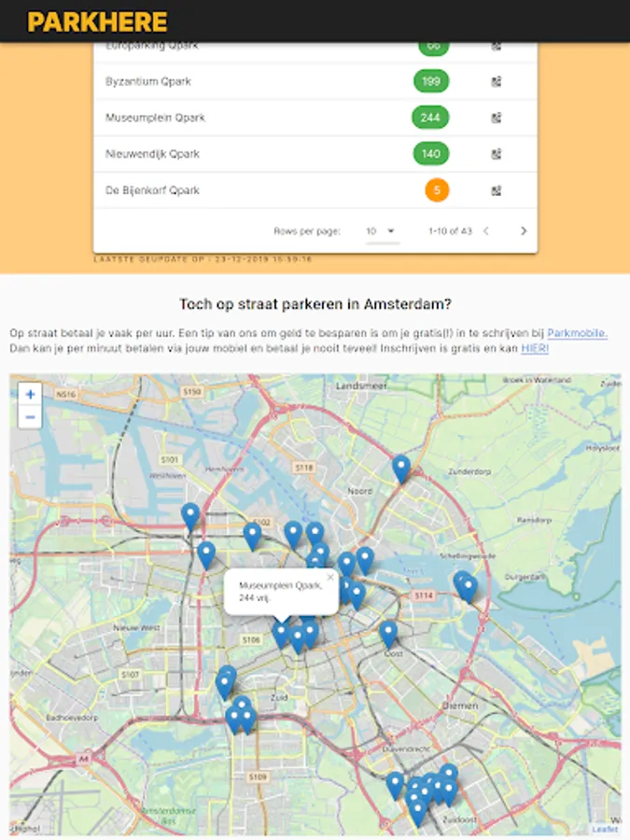
Task: Go to next page of parking table
Action: point(524,231)
